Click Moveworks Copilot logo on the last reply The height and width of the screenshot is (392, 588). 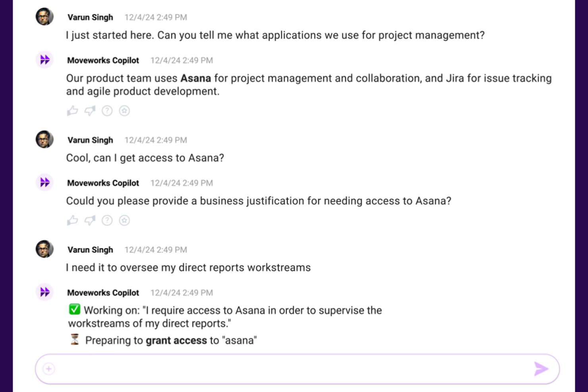(x=44, y=292)
